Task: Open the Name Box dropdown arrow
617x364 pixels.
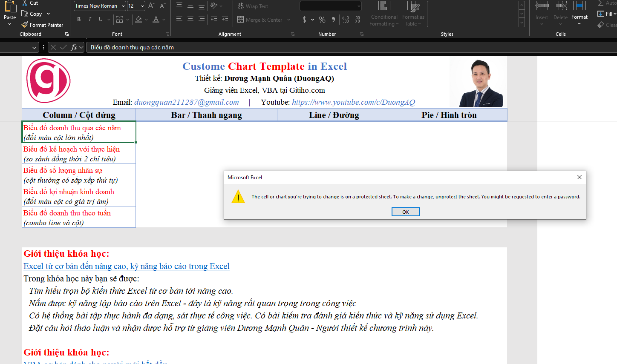Action: [34, 48]
